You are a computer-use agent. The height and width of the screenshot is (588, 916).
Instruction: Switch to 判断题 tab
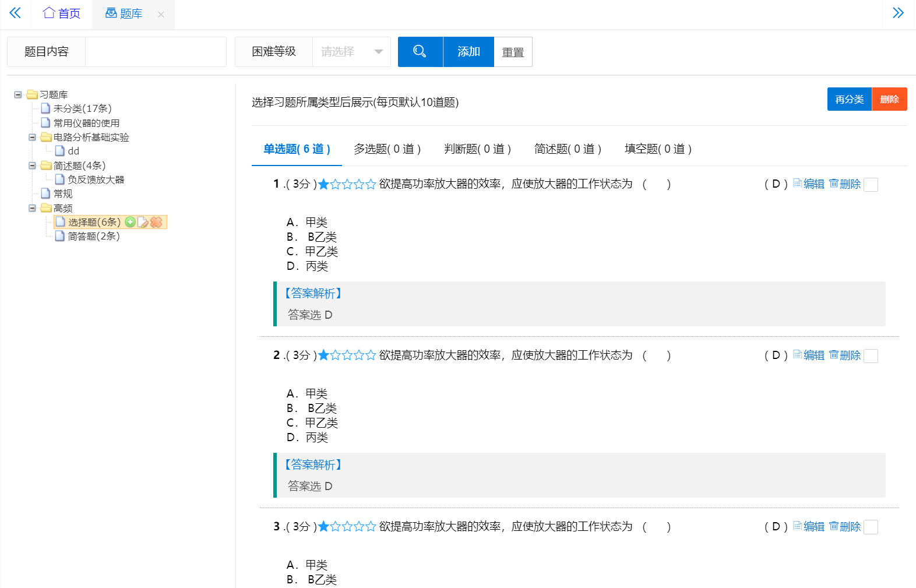(477, 149)
